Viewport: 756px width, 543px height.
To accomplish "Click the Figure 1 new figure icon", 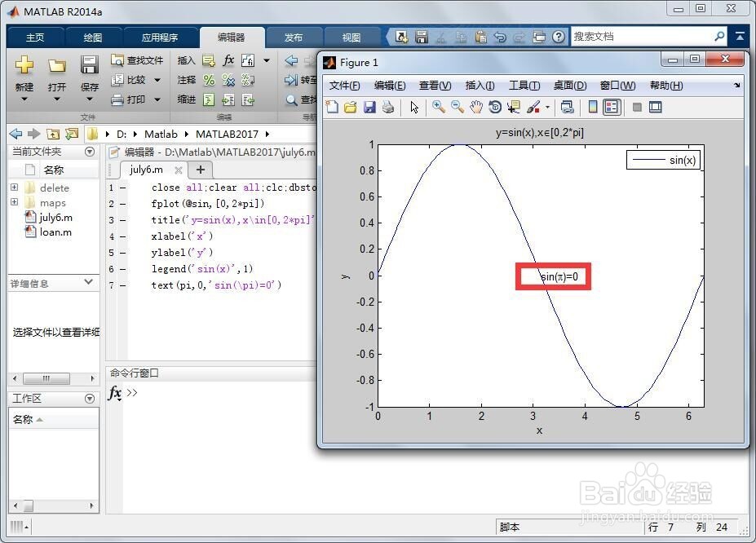I will click(x=332, y=107).
